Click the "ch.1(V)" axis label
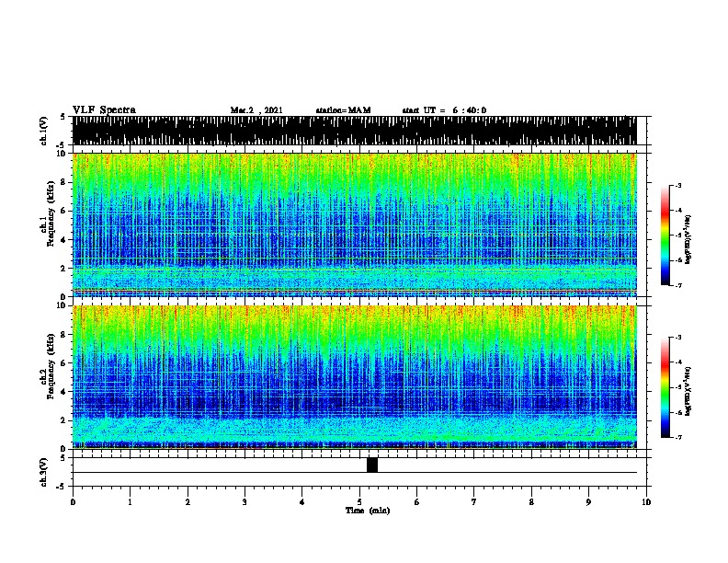 pyautogui.click(x=43, y=131)
